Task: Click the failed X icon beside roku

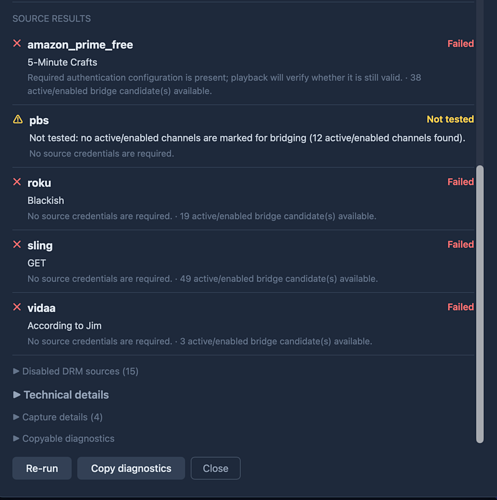Action: click(17, 182)
